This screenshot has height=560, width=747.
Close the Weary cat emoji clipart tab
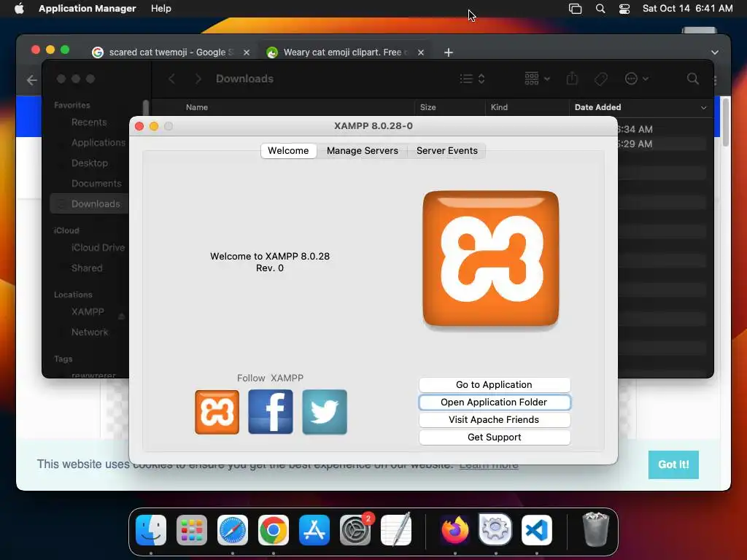pos(421,52)
